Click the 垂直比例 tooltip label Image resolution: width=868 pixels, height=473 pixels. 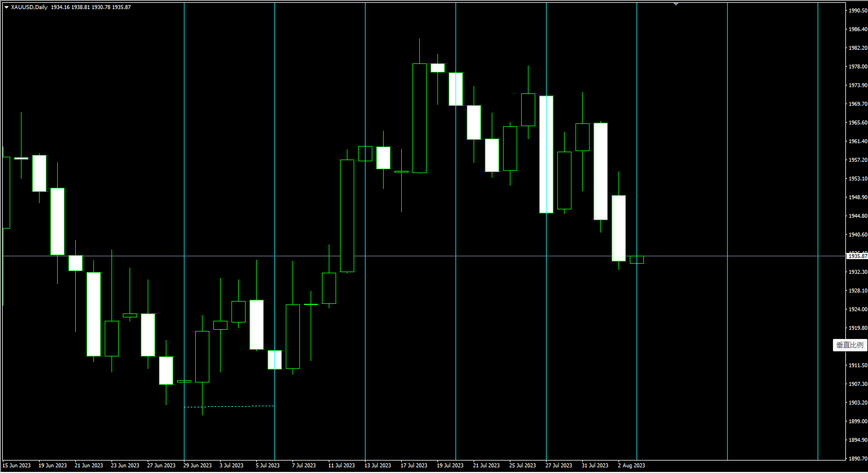pos(850,345)
